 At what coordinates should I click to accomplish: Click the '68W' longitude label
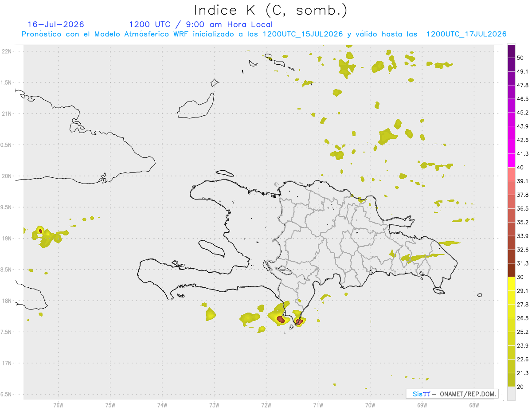474,405
